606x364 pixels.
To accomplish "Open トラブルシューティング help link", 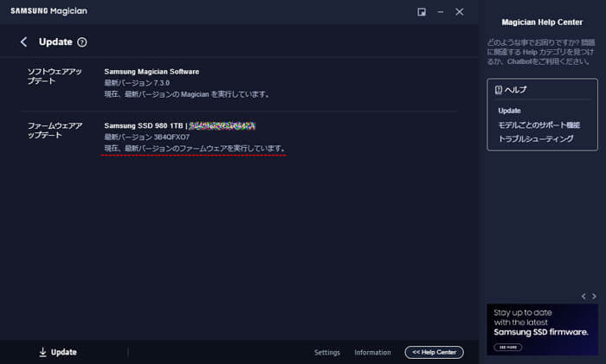I will point(536,139).
